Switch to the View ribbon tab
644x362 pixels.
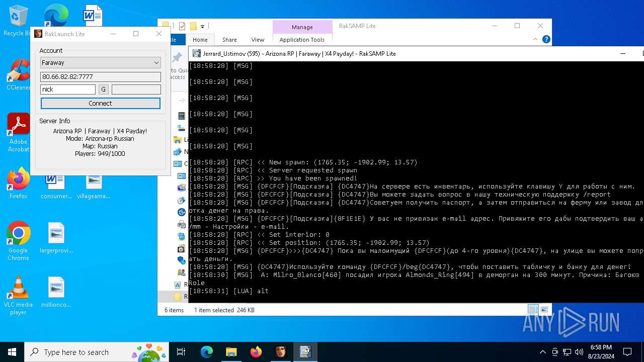[x=258, y=40]
